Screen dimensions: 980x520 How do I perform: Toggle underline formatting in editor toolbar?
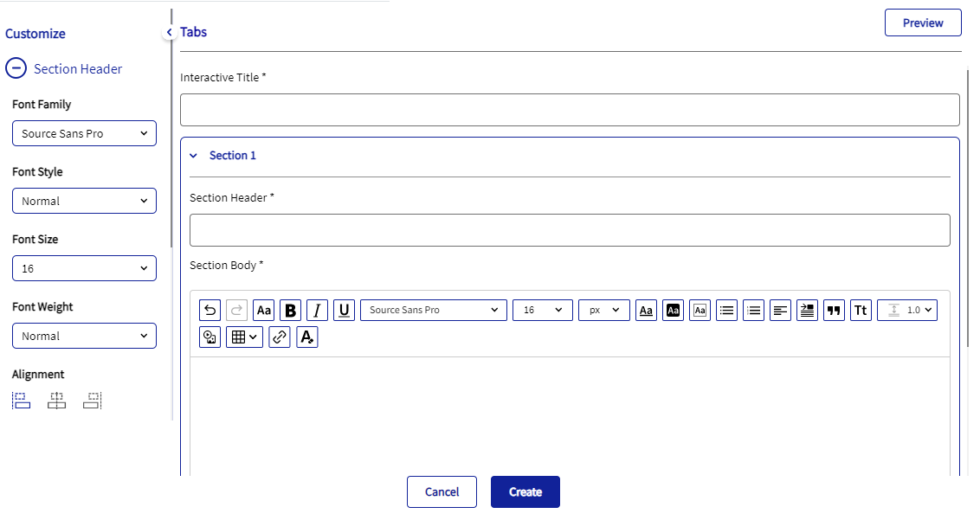click(x=344, y=310)
